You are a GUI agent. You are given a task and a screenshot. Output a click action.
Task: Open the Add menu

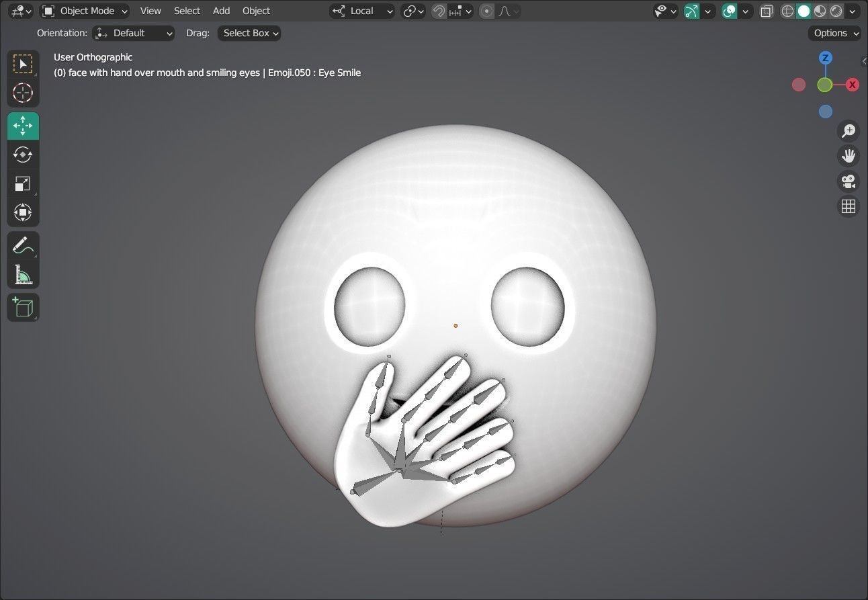click(221, 11)
